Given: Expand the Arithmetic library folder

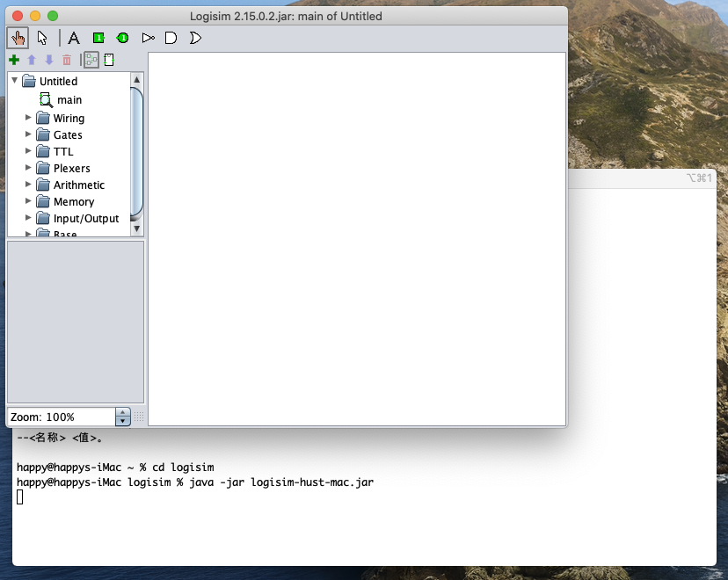Looking at the screenshot, I should [28, 185].
